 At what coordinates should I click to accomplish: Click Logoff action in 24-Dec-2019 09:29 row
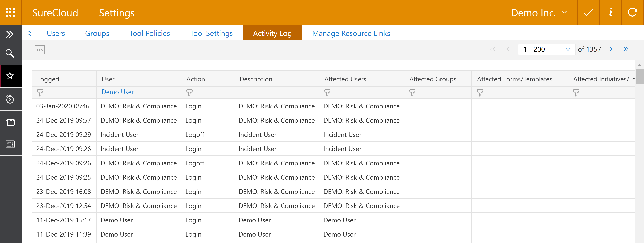195,135
